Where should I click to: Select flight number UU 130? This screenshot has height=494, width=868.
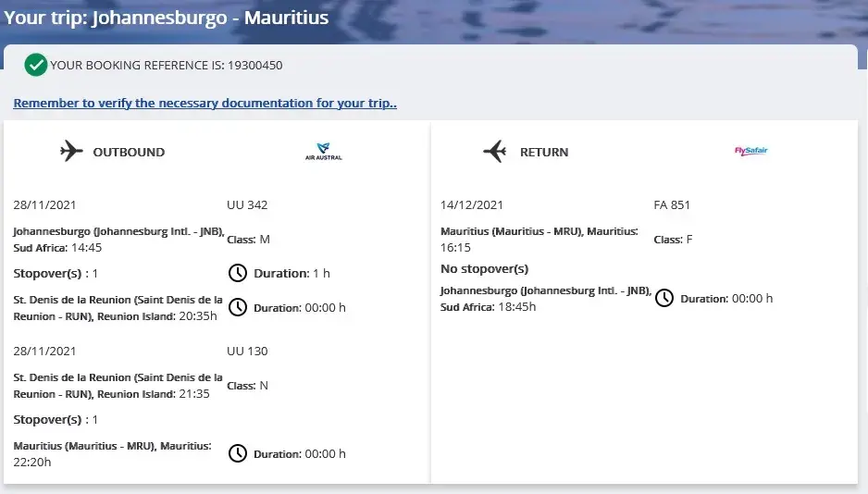(x=247, y=351)
